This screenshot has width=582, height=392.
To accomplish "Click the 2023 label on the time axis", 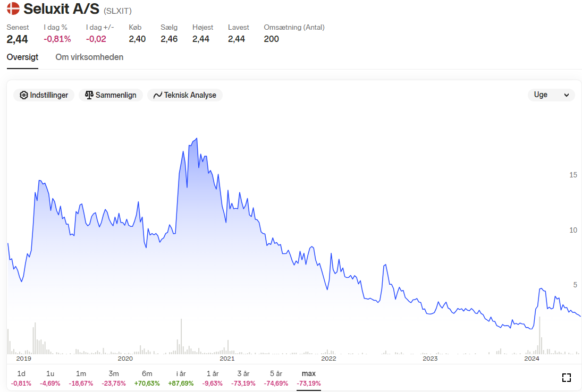I will pyautogui.click(x=430, y=359).
